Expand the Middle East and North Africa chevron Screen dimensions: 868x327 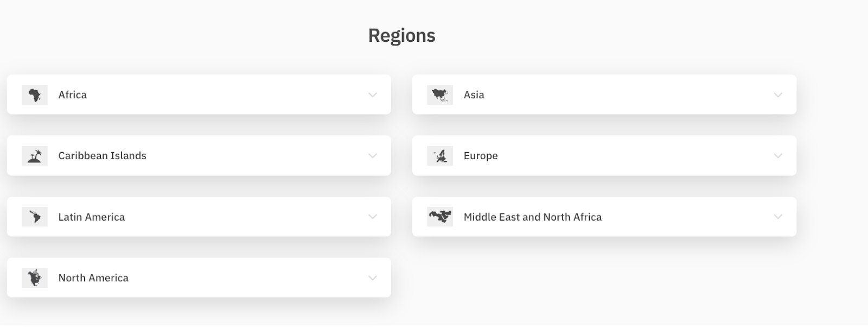[x=778, y=217]
